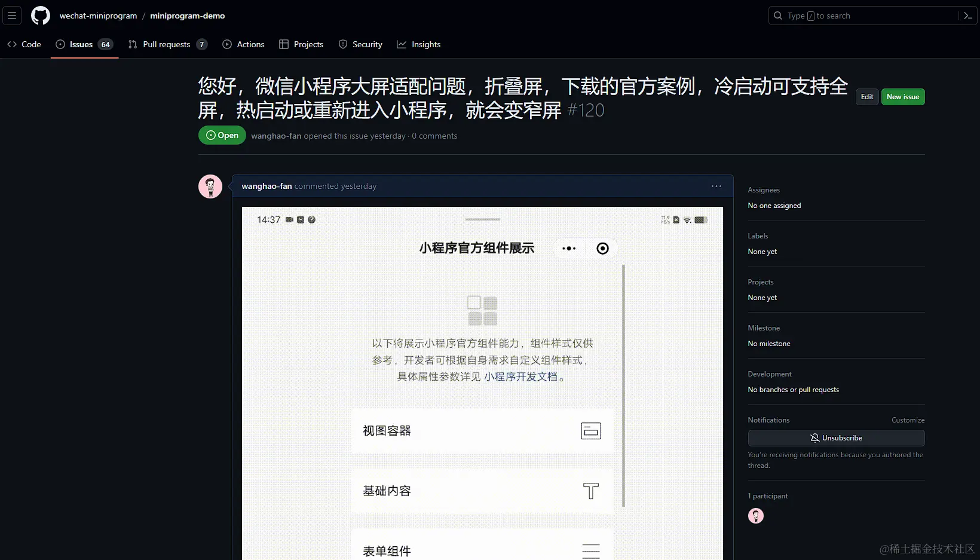Image resolution: width=980 pixels, height=560 pixels.
Task: Click the component grid logo in screenshot
Action: pos(482,310)
